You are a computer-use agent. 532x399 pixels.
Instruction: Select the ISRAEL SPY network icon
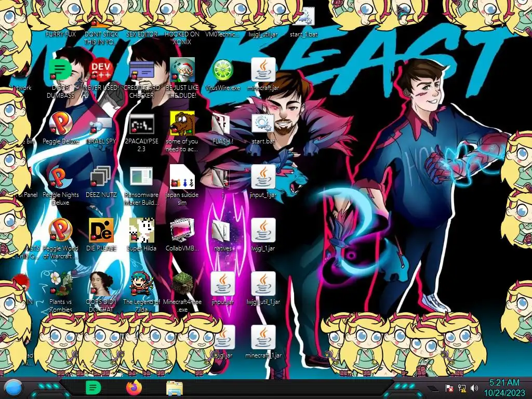(101, 124)
